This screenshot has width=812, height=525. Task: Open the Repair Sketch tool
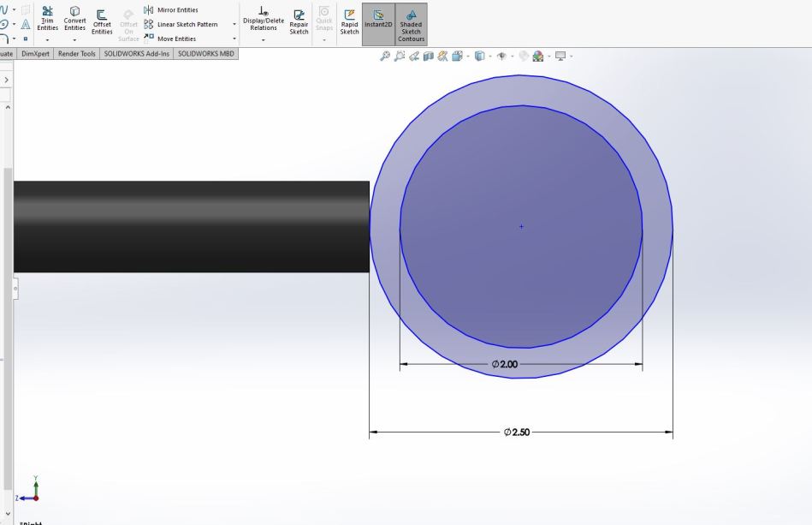[x=299, y=22]
